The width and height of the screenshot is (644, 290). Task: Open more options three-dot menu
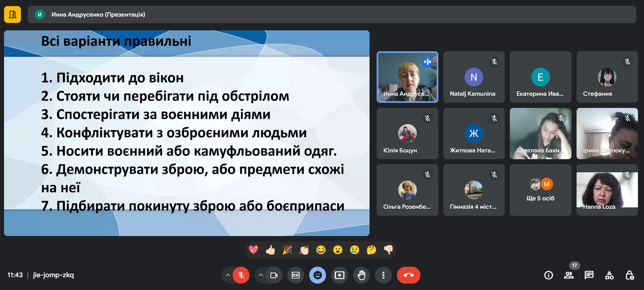(383, 275)
